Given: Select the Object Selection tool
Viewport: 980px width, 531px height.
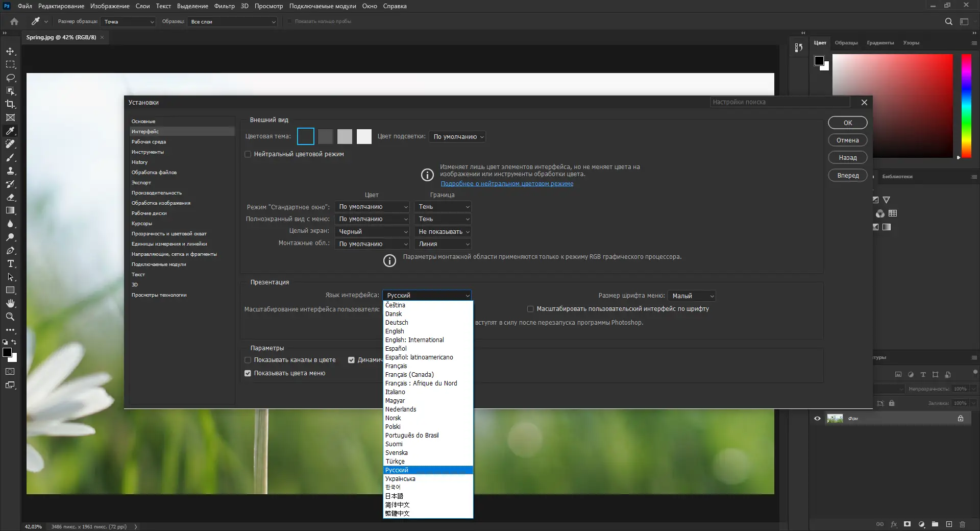Looking at the screenshot, I should (x=10, y=91).
